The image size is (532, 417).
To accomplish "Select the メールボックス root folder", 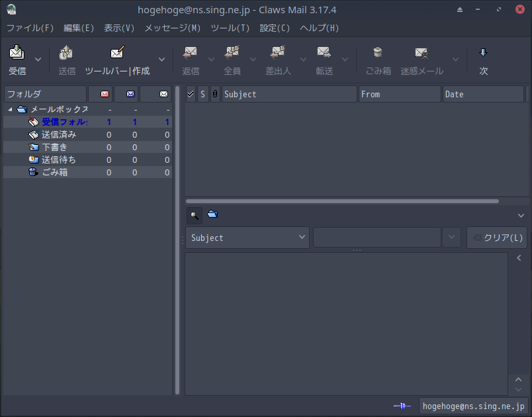I will pos(87,110).
